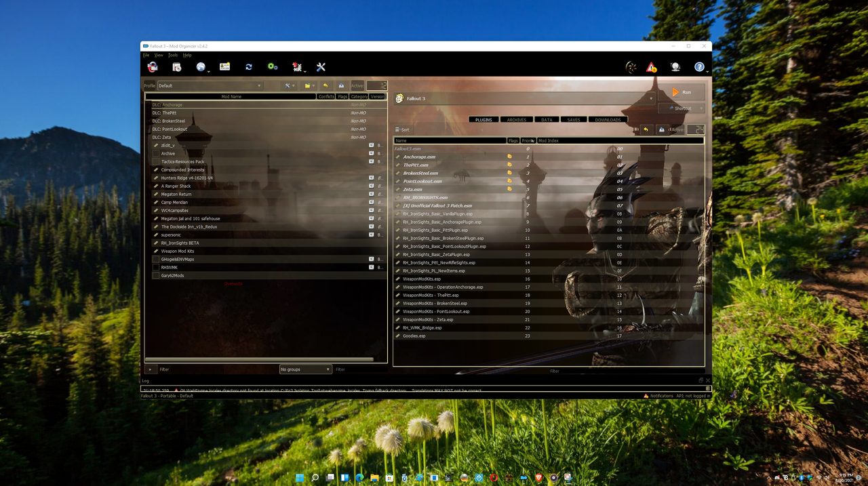868x486 pixels.
Task: Click create backup icon above plugin list
Action: pos(662,129)
